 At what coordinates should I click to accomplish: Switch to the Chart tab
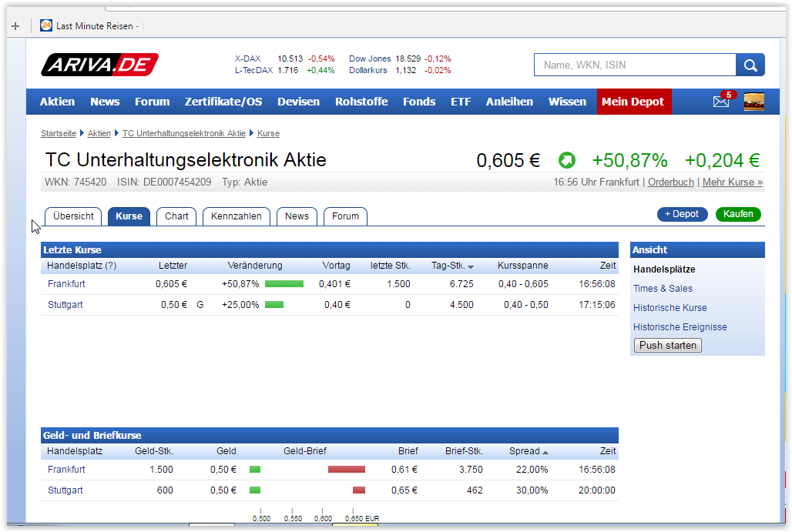[x=176, y=216]
